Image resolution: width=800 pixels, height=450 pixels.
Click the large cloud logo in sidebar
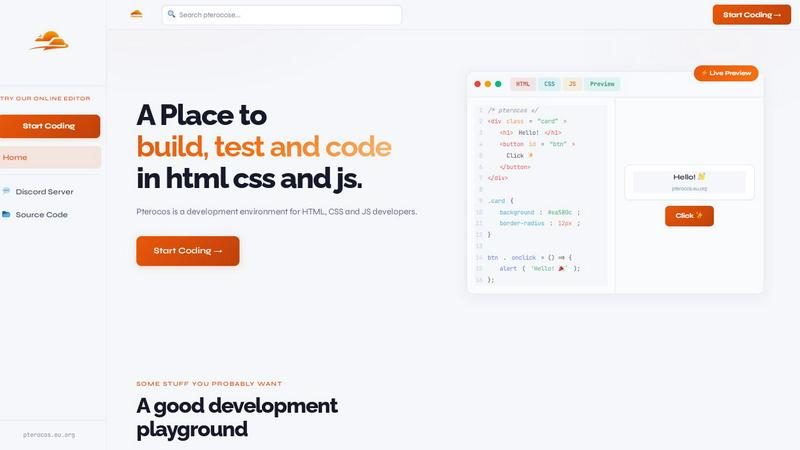[49, 41]
